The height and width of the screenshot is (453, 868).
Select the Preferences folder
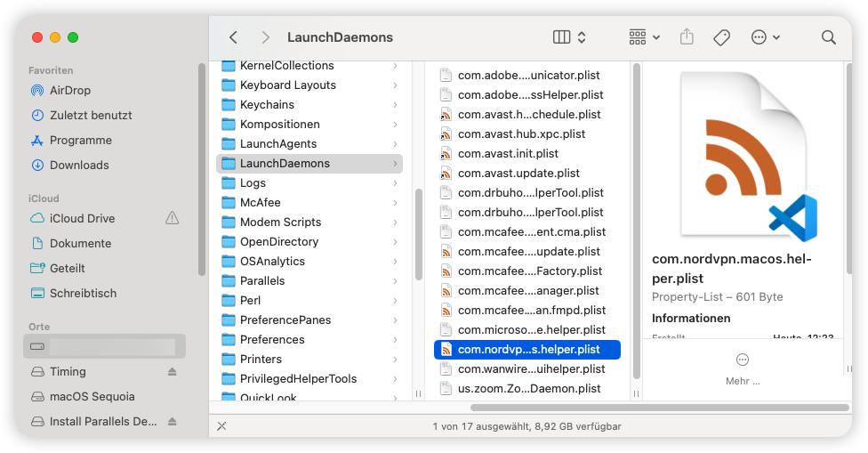click(x=272, y=339)
